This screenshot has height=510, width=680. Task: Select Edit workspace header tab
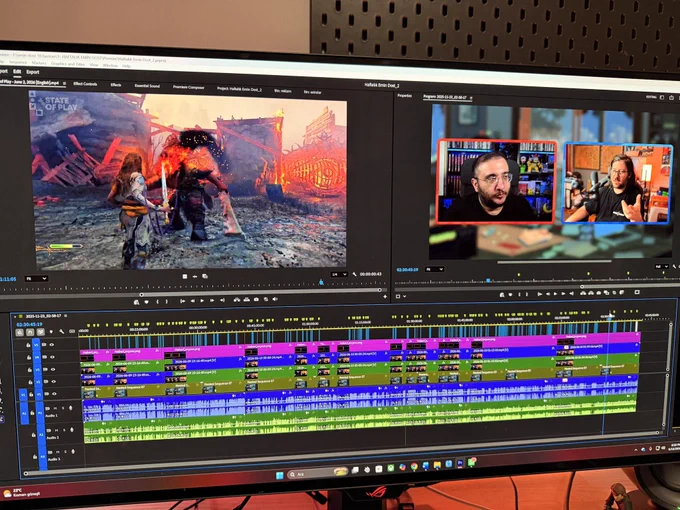point(17,72)
